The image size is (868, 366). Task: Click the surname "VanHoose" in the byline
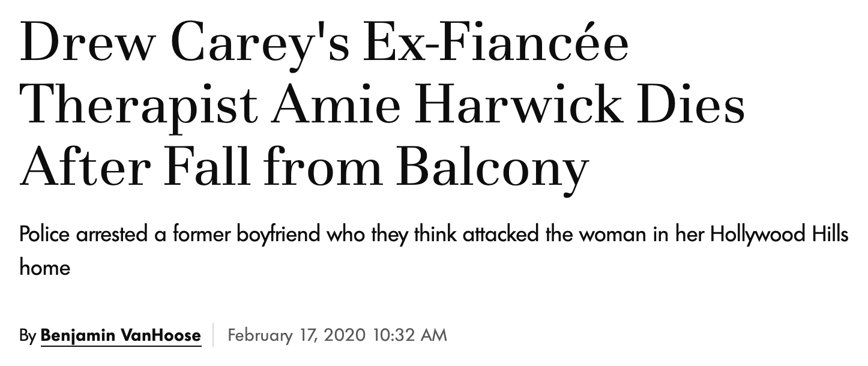tap(163, 335)
